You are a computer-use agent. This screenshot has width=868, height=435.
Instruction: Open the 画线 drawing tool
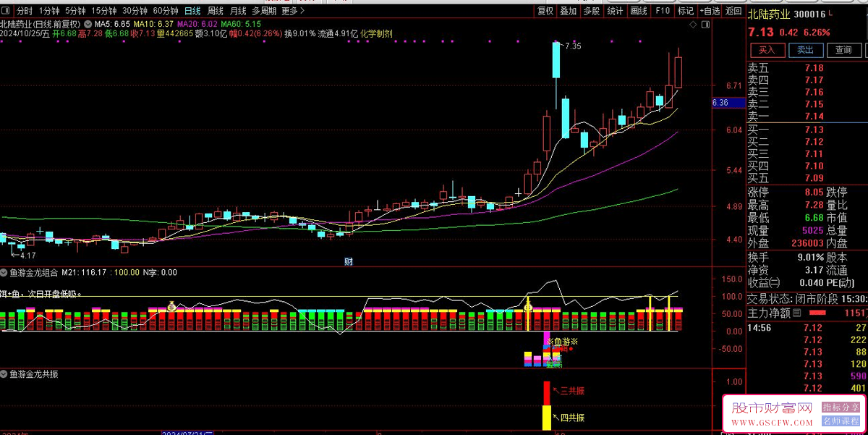[x=639, y=11]
